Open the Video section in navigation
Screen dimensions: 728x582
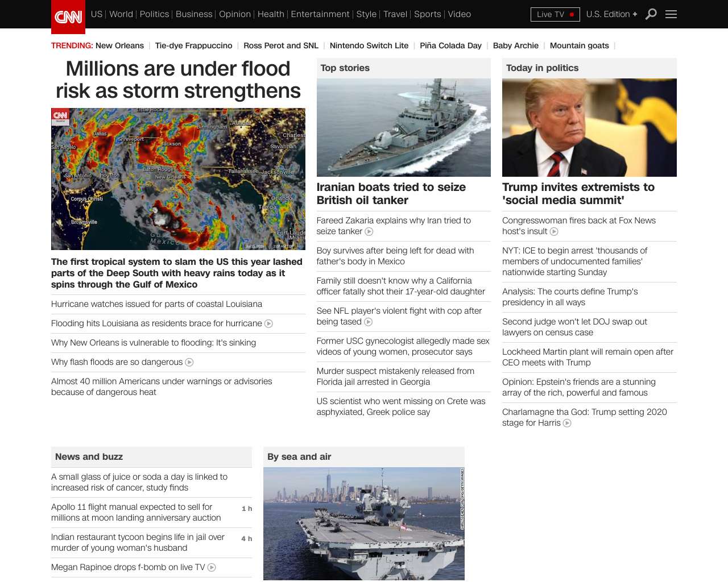tap(460, 14)
